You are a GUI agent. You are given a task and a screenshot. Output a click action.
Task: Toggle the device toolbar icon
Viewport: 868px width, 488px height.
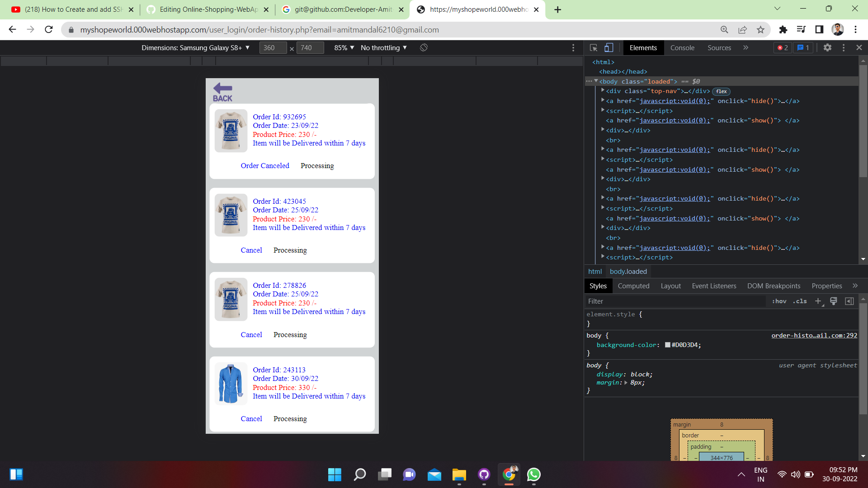point(609,47)
